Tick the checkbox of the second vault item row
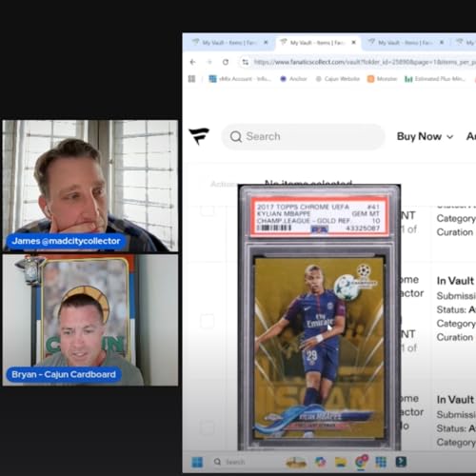The height and width of the screenshot is (476, 476). pos(208,321)
